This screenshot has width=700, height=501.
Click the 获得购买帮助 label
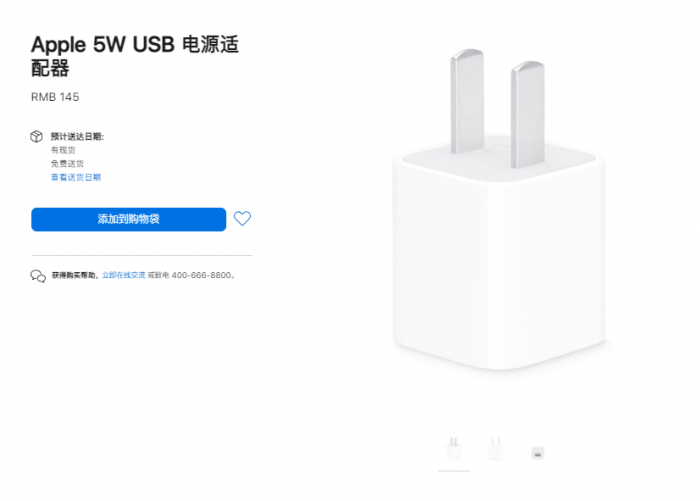click(x=74, y=275)
